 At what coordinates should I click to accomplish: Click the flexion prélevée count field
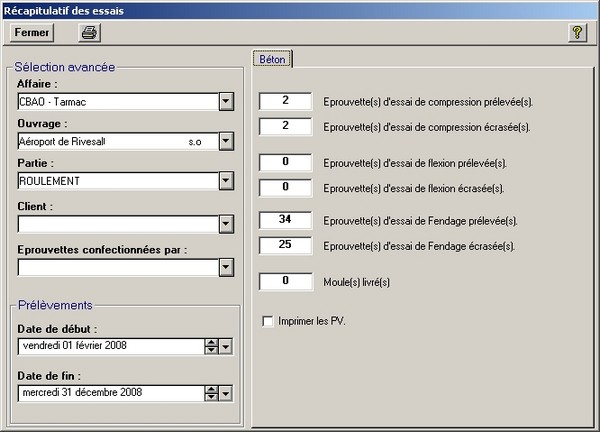[287, 162]
